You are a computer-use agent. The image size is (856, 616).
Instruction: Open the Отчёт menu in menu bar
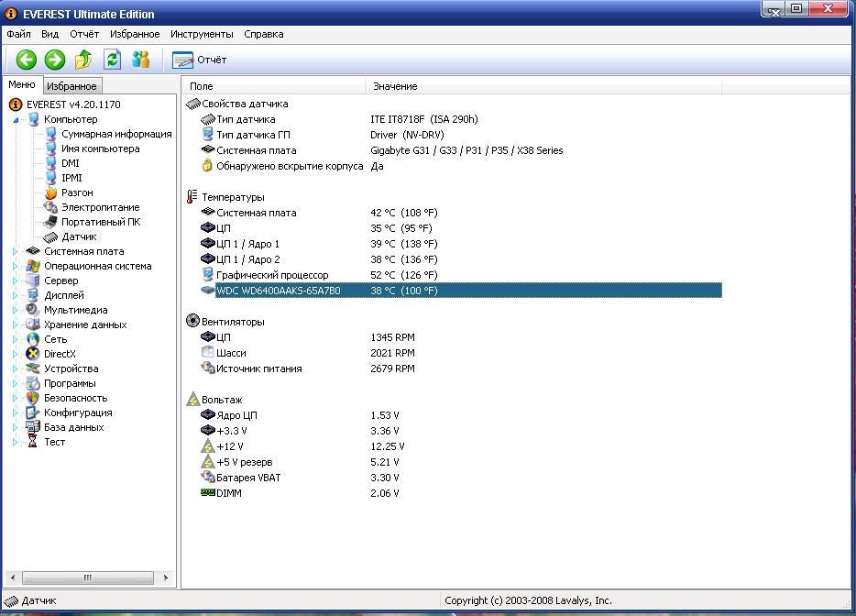[x=84, y=34]
